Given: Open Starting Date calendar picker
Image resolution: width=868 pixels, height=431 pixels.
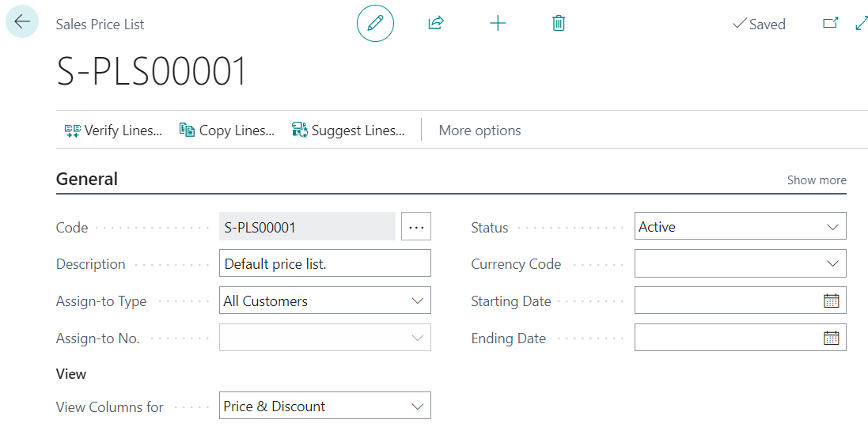Looking at the screenshot, I should tap(831, 301).
